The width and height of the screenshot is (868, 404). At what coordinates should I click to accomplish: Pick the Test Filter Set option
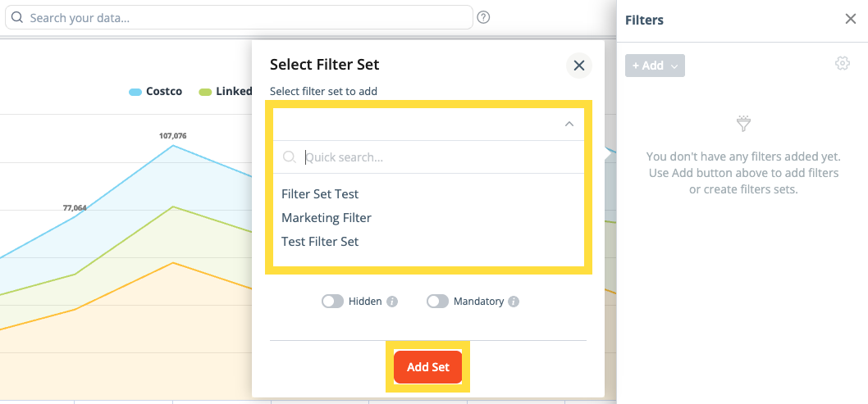click(320, 242)
